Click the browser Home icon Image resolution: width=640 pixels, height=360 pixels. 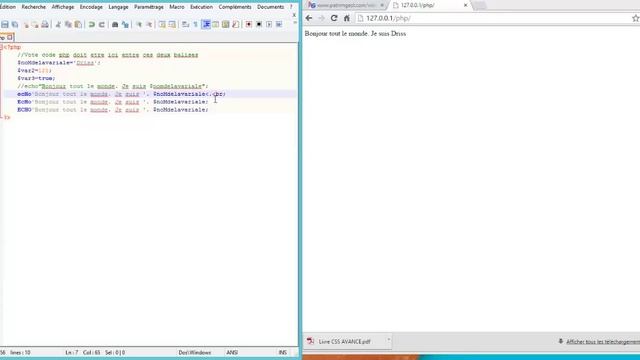point(347,18)
